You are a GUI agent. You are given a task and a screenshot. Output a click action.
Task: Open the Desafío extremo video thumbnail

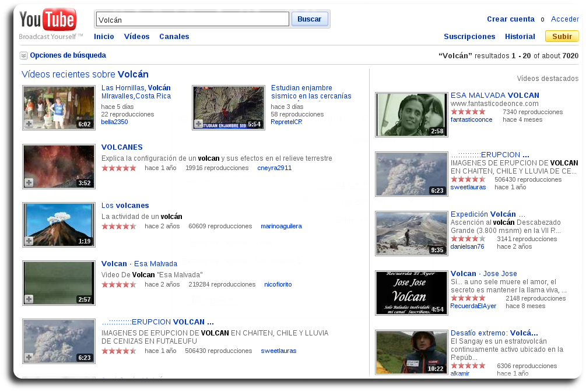click(411, 352)
